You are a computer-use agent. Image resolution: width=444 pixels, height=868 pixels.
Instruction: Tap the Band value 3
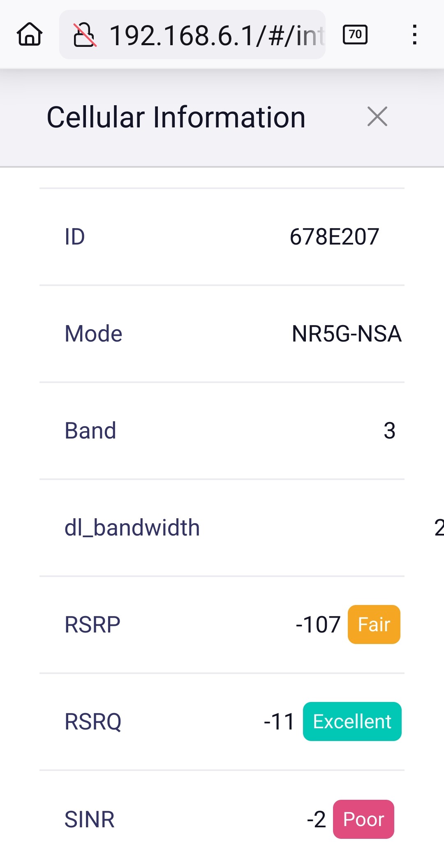389,431
